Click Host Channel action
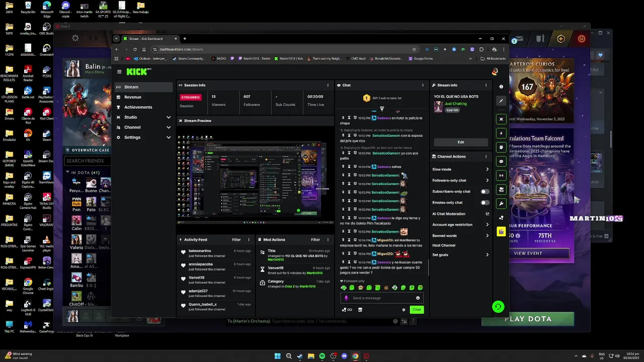 point(444,245)
